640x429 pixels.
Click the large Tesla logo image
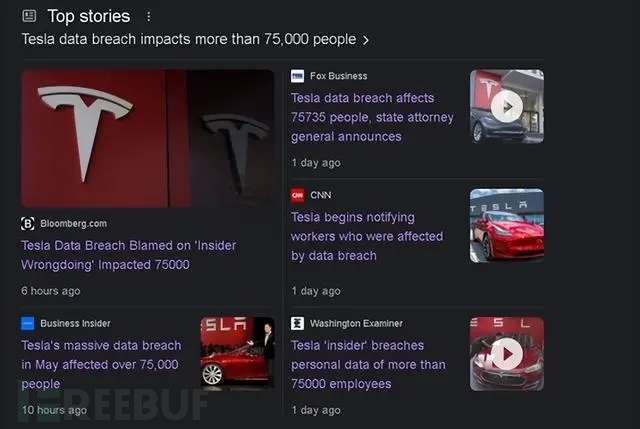click(147, 138)
